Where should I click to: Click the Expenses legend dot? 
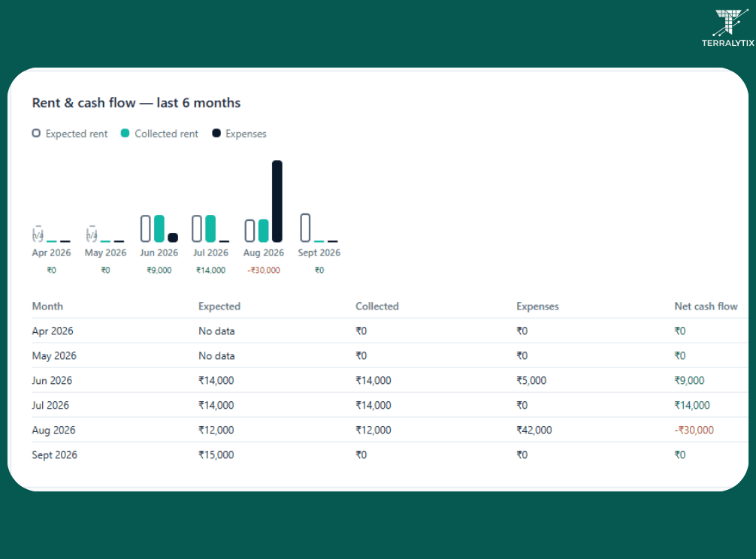216,133
